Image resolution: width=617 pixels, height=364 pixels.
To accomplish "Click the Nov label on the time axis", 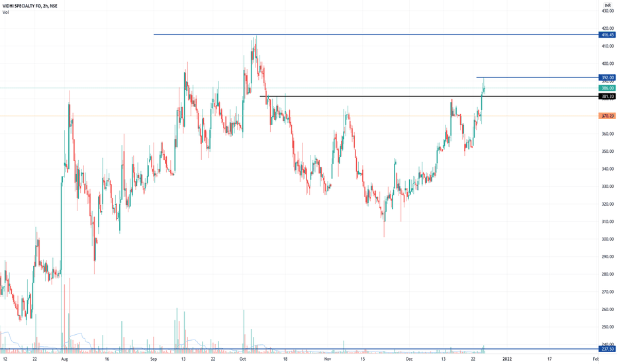I will tap(328, 359).
